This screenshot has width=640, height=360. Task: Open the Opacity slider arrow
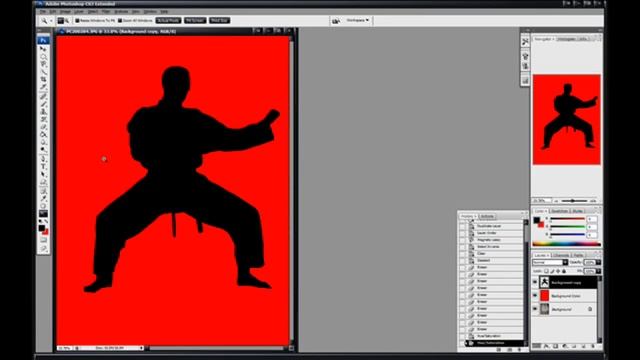[598, 262]
